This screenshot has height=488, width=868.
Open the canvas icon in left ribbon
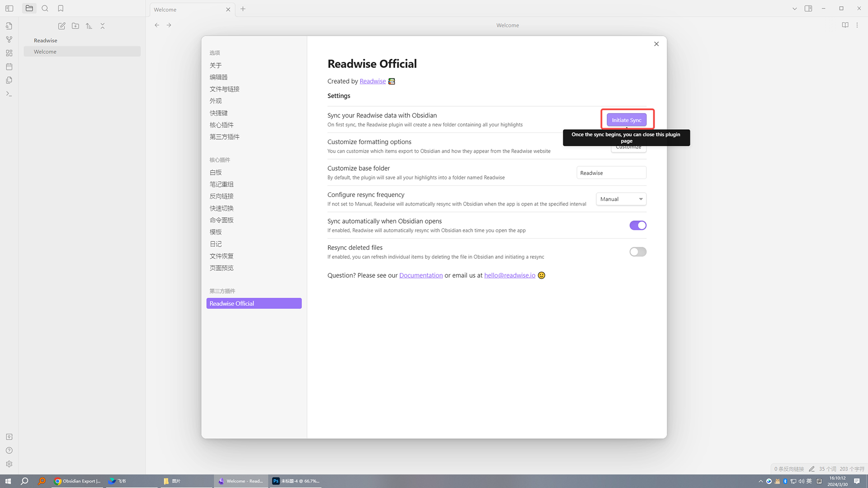pyautogui.click(x=9, y=53)
